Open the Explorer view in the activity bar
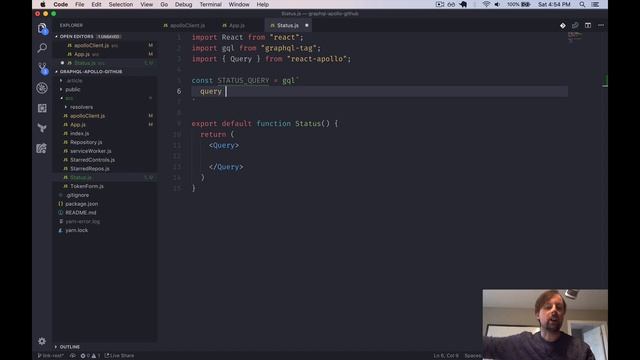The width and height of the screenshot is (640, 360). point(42,29)
